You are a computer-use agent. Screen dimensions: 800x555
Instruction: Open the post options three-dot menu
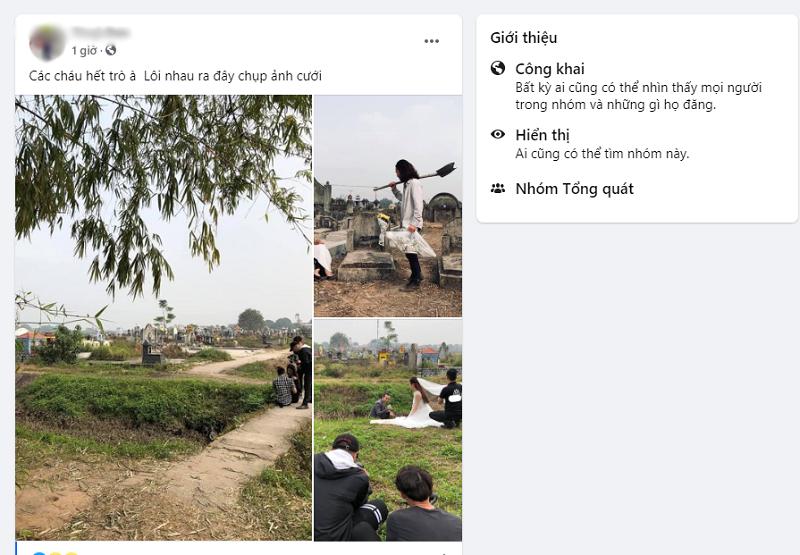[x=431, y=41]
